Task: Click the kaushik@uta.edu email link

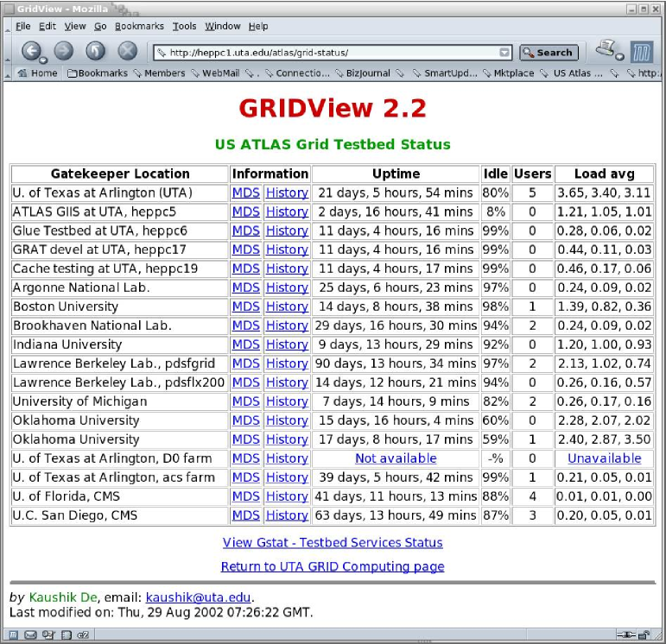Action: 198,597
